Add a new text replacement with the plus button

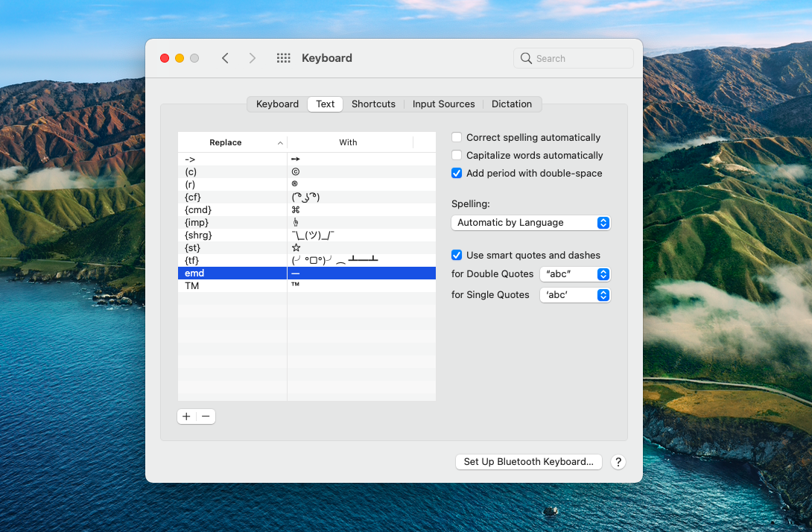pos(186,416)
